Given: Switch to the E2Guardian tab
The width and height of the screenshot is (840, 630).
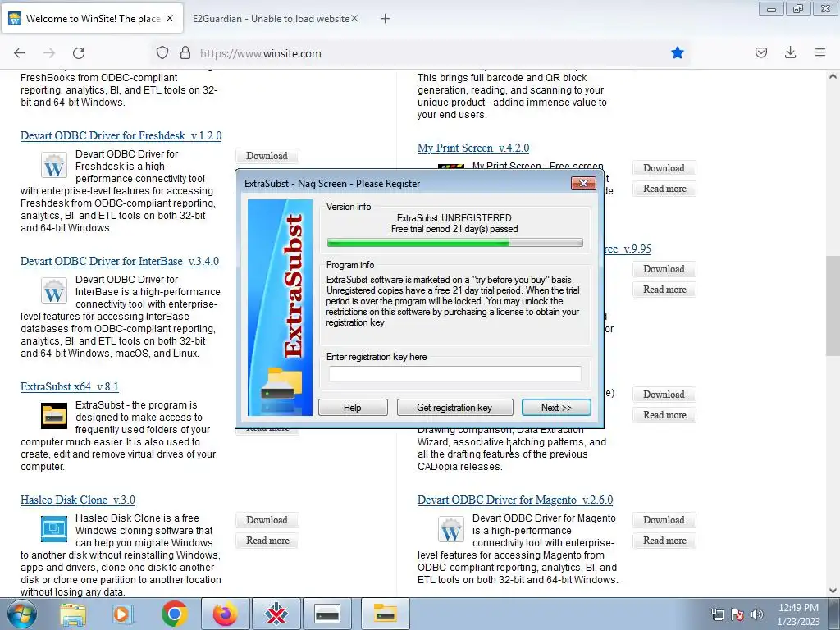Looking at the screenshot, I should pyautogui.click(x=271, y=19).
